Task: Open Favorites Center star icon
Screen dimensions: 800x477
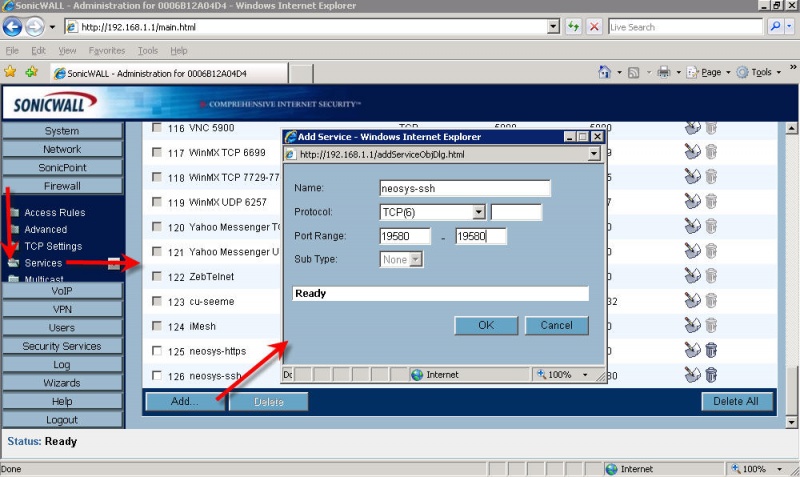Action: 10,72
